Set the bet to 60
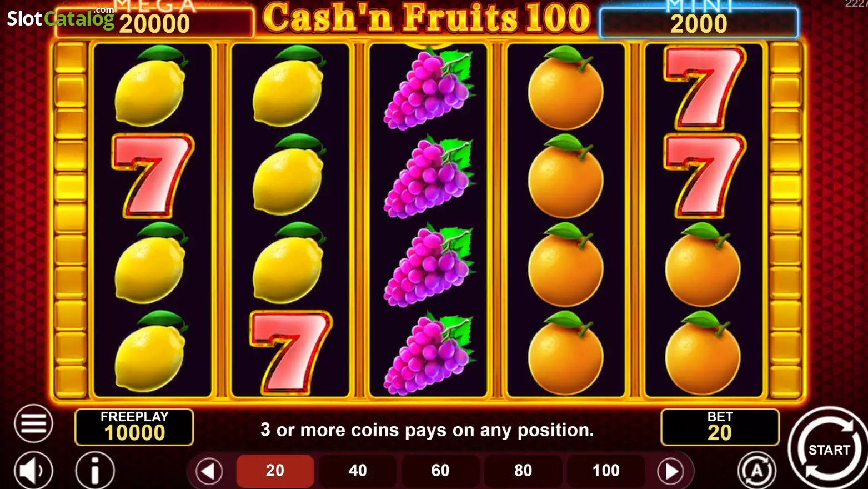The height and width of the screenshot is (489, 868). [x=440, y=471]
